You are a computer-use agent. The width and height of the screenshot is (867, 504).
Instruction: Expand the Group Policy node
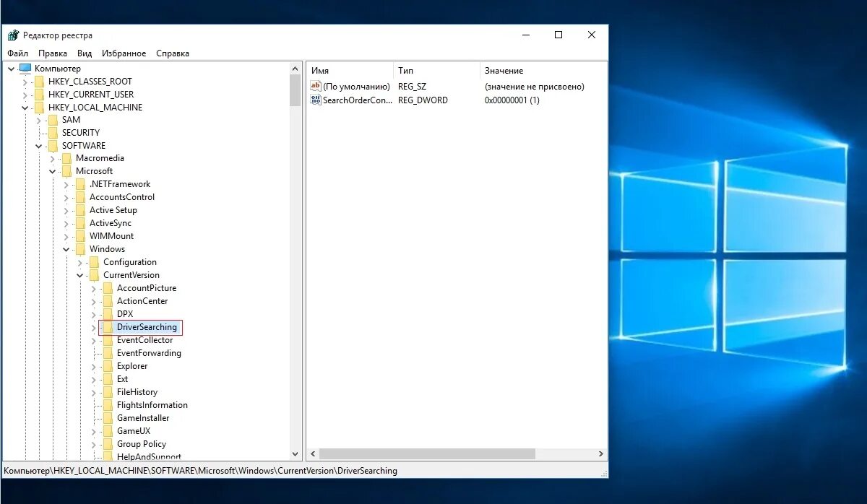(x=93, y=444)
